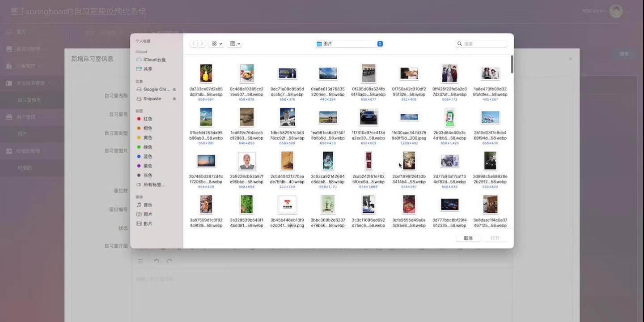644x322 pixels.
Task: Select image 0f750a42c310df2 thumbnail
Action: (409, 73)
